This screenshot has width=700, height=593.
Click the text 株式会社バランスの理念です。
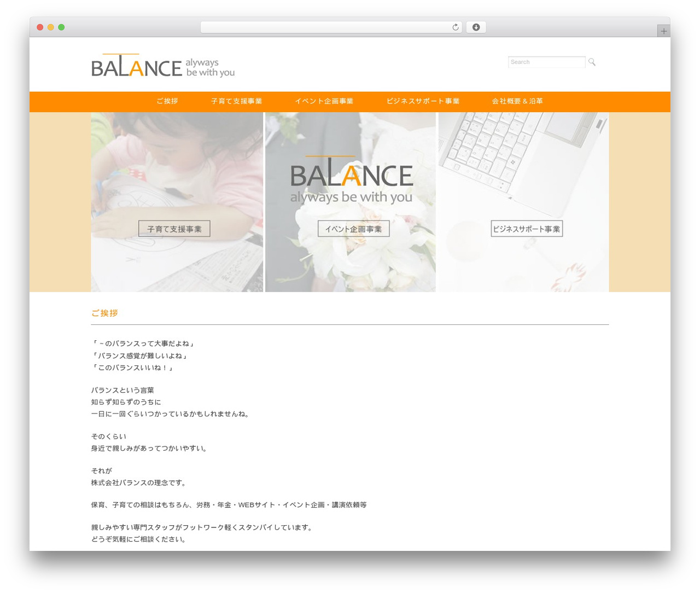click(x=140, y=483)
